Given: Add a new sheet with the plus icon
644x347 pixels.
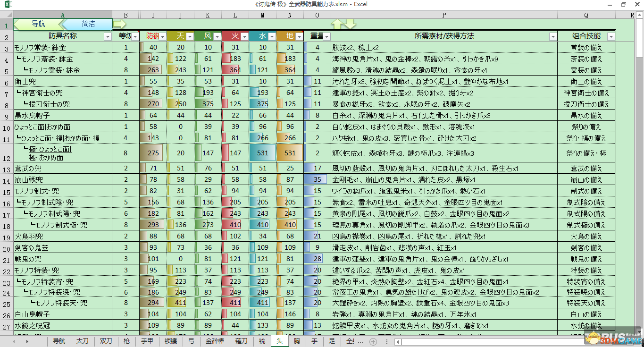Looking at the screenshot, I should coord(373,341).
